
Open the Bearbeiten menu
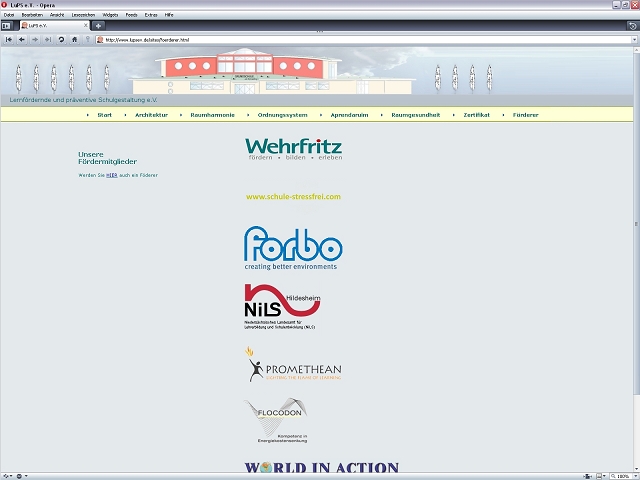pos(32,15)
